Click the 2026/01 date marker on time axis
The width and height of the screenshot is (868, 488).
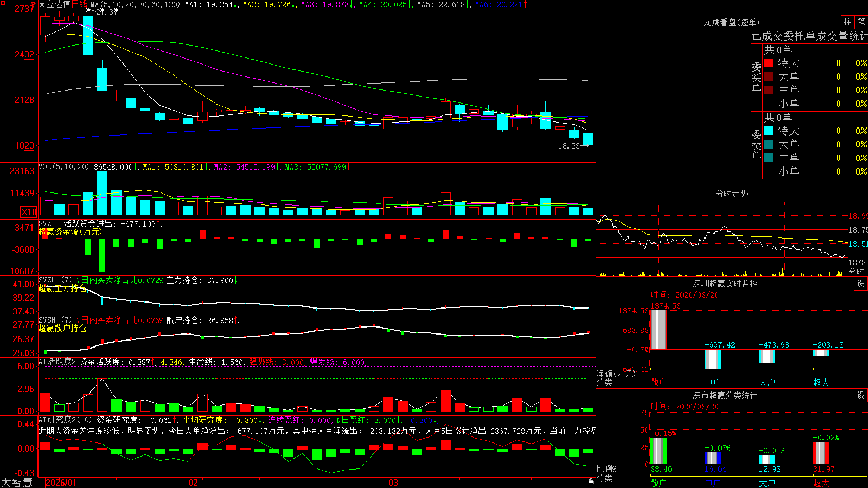[x=61, y=483]
